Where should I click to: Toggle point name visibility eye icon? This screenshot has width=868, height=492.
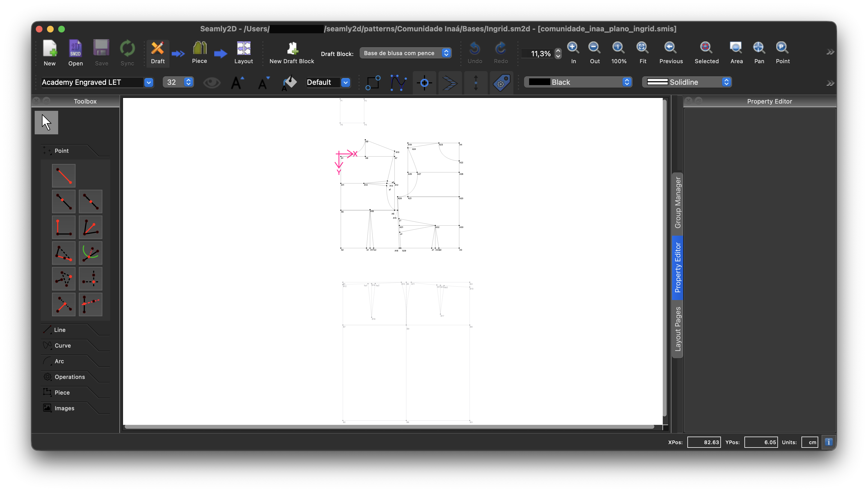coord(212,83)
